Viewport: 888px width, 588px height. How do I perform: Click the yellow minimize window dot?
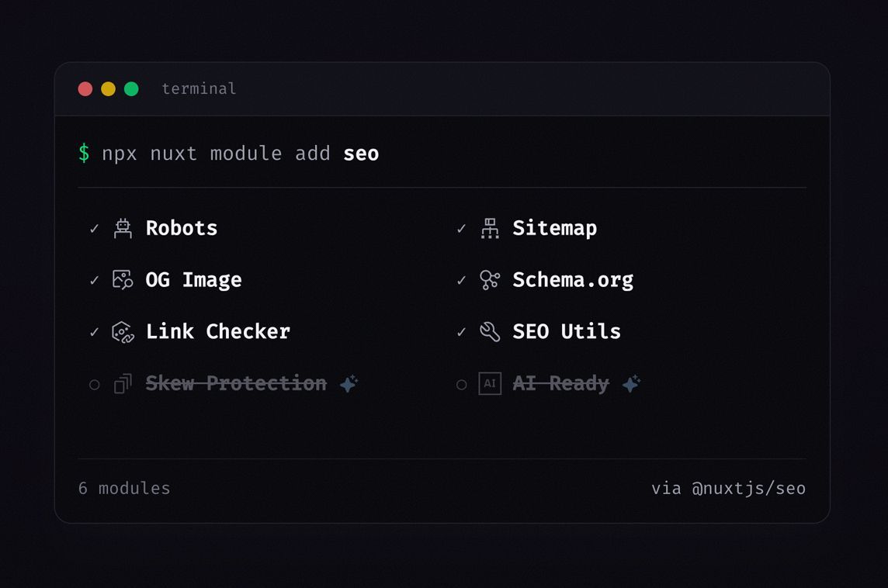point(108,89)
